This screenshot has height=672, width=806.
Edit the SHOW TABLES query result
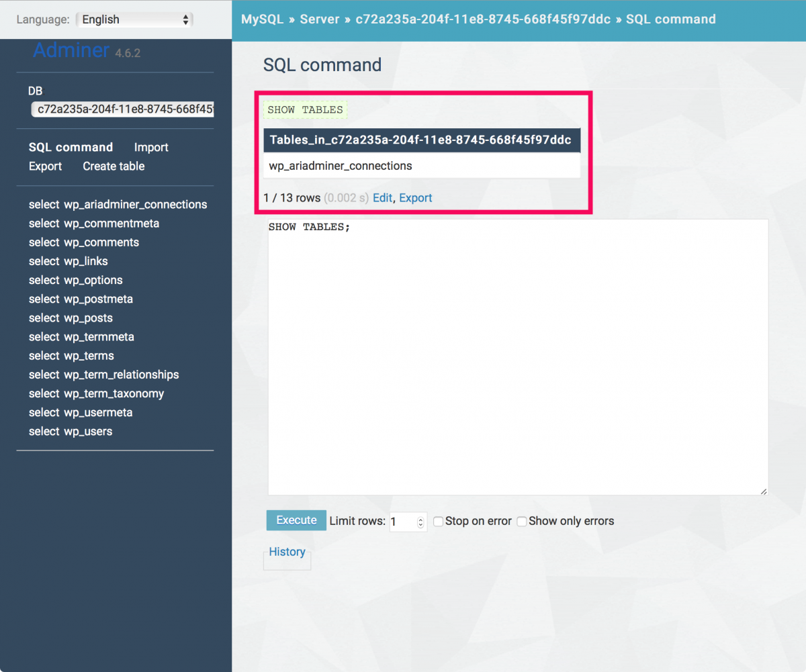[x=382, y=197]
